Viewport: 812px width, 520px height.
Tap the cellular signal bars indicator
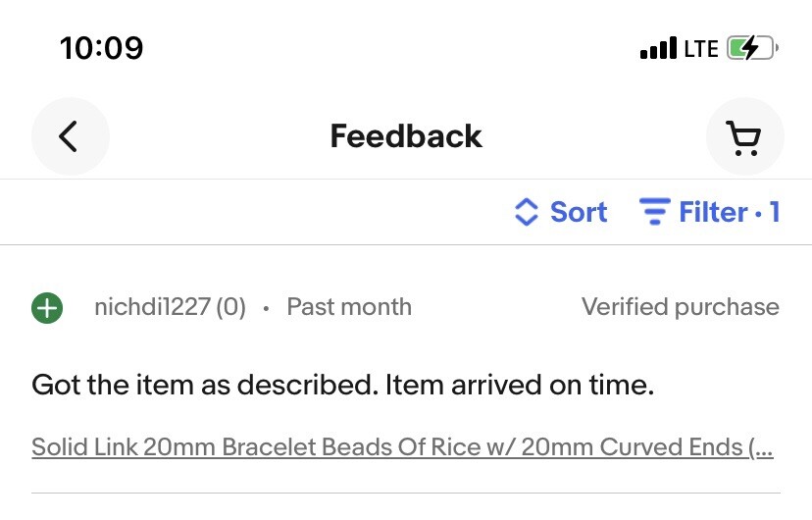point(658,48)
